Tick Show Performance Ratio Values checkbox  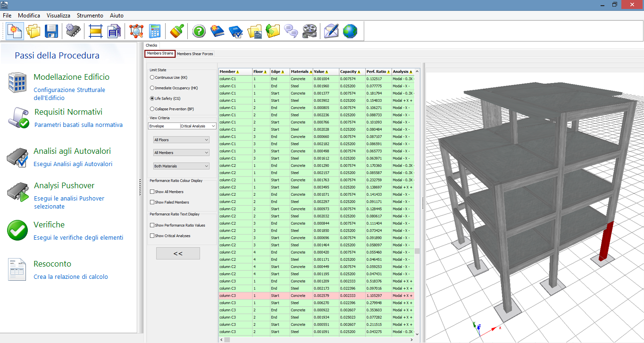pos(152,226)
